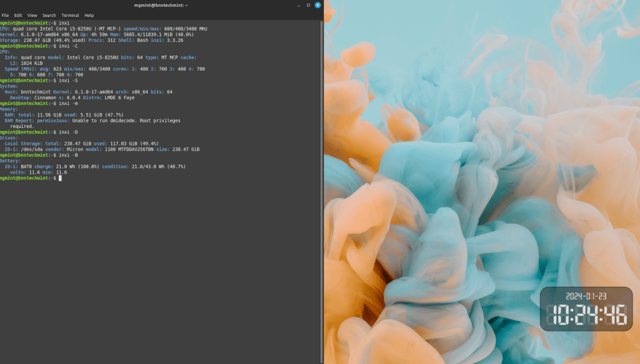Close the terminal with the blue X button
This screenshot has height=364, width=640.
(x=317, y=5)
